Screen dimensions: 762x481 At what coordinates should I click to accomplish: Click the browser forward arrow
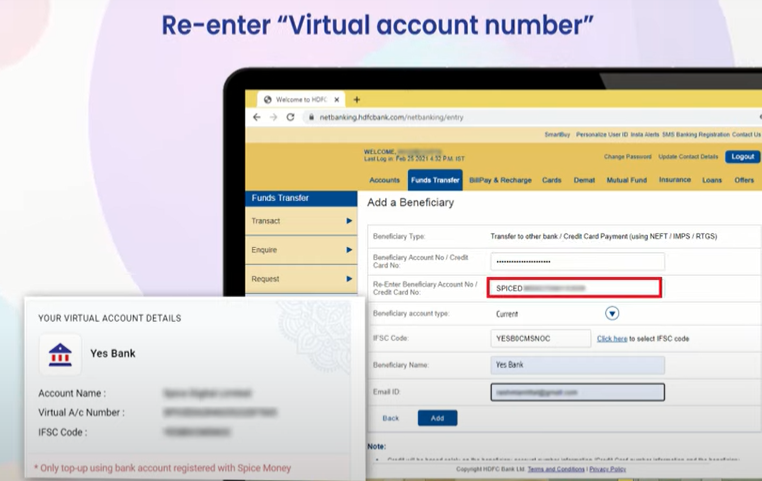(273, 117)
